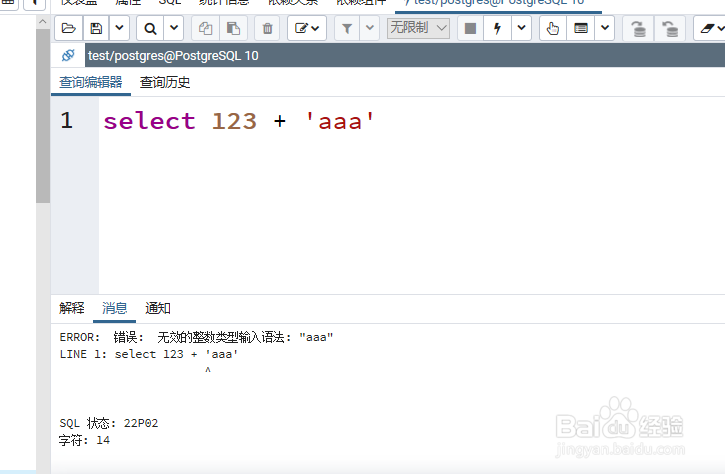Expand the explain options dropdown arrow

605,28
